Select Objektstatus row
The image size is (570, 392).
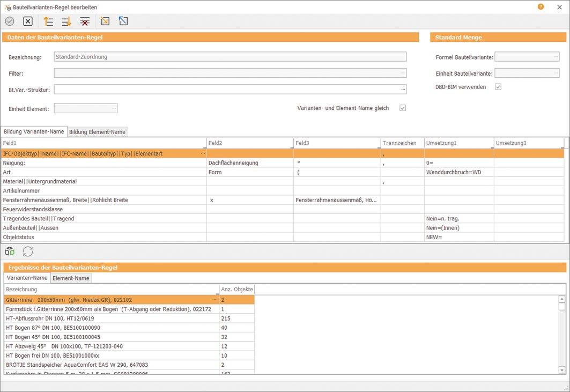coord(283,237)
